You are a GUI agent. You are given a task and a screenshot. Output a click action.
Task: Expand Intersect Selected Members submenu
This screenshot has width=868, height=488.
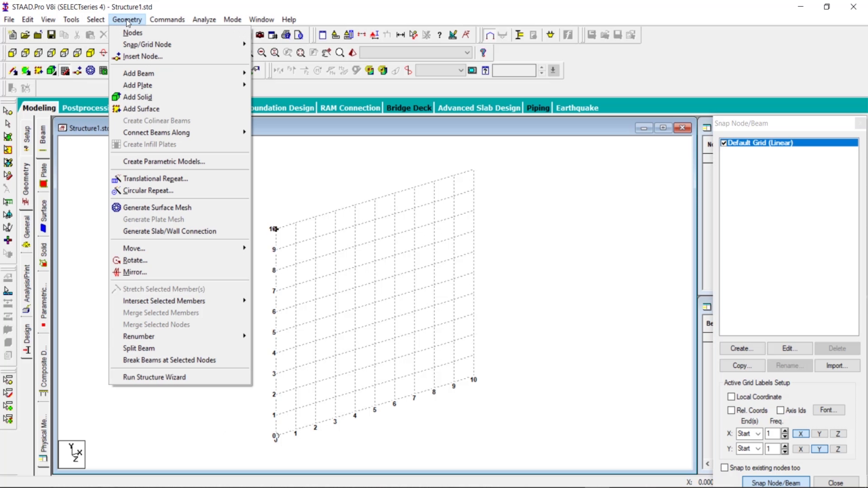tap(180, 301)
